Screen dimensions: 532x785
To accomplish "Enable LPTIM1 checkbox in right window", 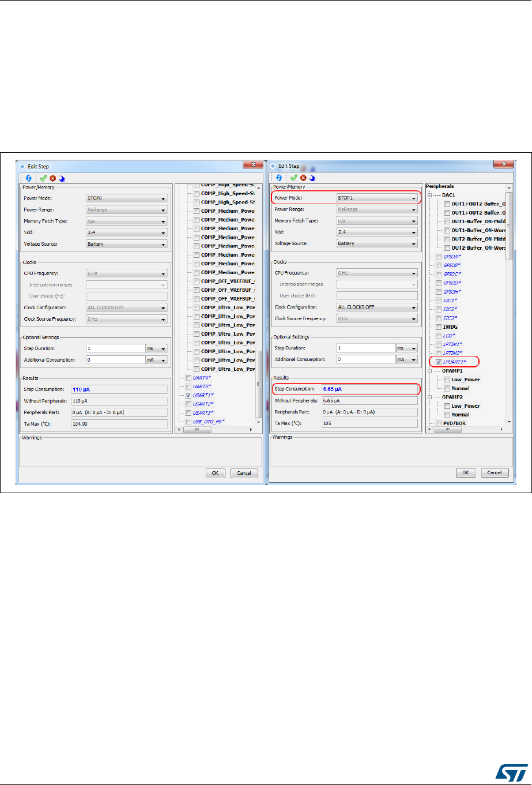I will coord(439,344).
